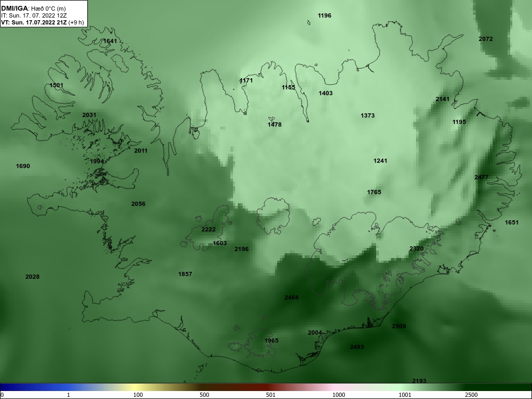Image resolution: width=532 pixels, height=399 pixels.
Task: Select the 1000 tick label on legend
Action: (x=338, y=395)
